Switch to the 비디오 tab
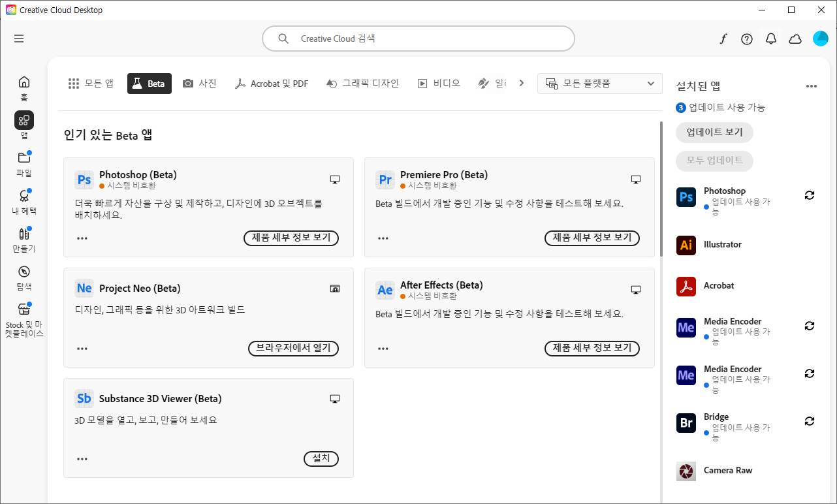Image resolution: width=837 pixels, height=504 pixels. 439,84
